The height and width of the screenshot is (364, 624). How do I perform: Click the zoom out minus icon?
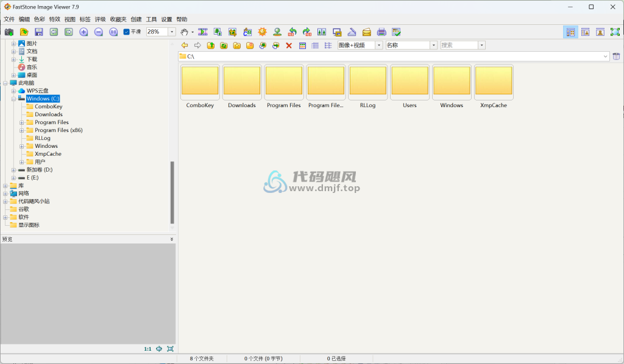98,32
